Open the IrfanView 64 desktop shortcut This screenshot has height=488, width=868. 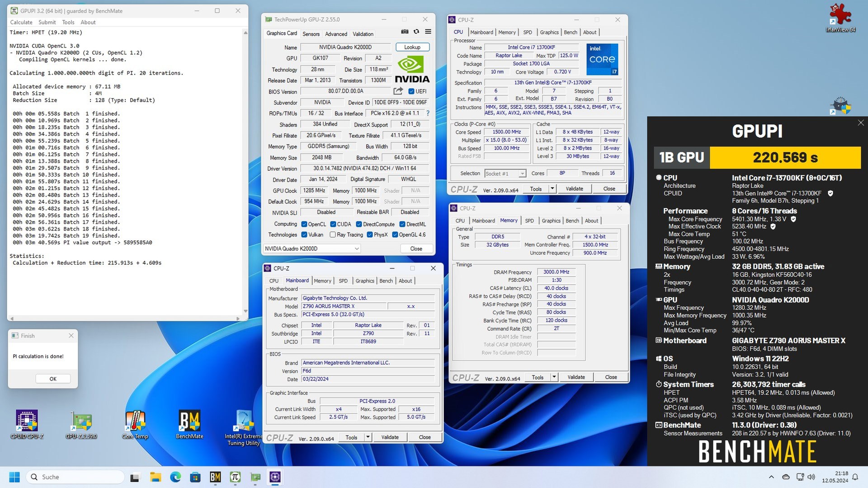coord(840,18)
